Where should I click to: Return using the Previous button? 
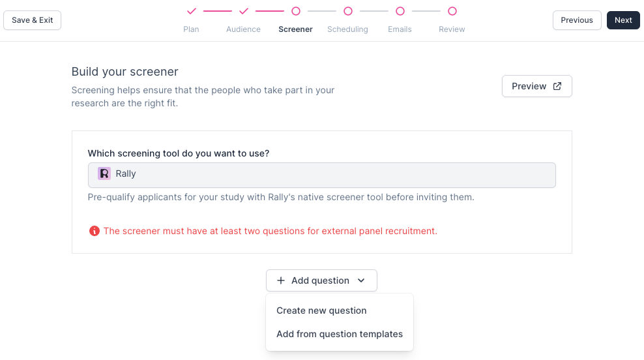click(x=577, y=20)
